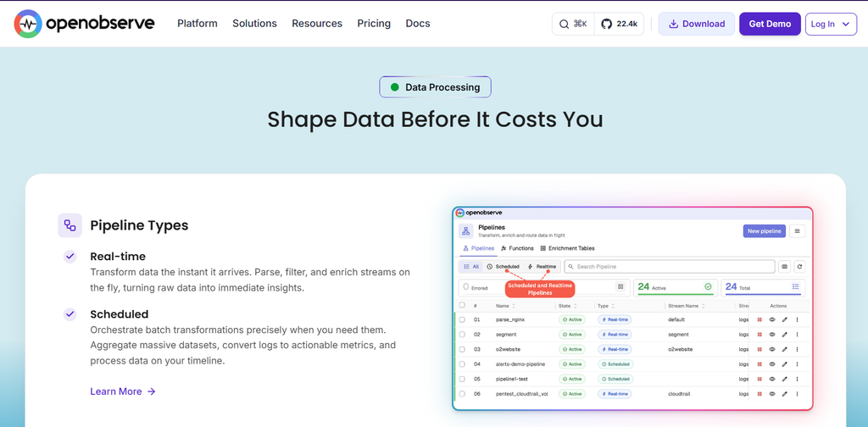The height and width of the screenshot is (427, 868).
Task: Open the more-options menu for segment
Action: (x=797, y=334)
